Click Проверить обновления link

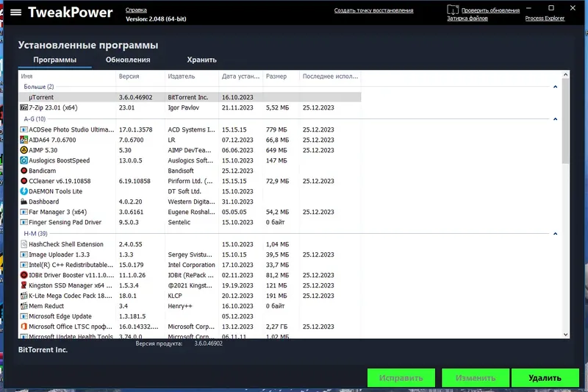(x=490, y=10)
